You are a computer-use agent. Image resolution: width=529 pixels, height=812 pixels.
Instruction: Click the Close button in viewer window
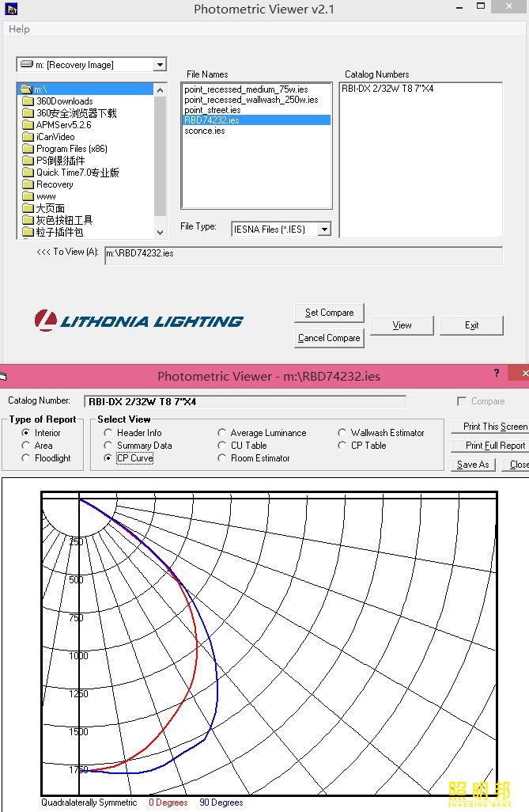click(516, 465)
